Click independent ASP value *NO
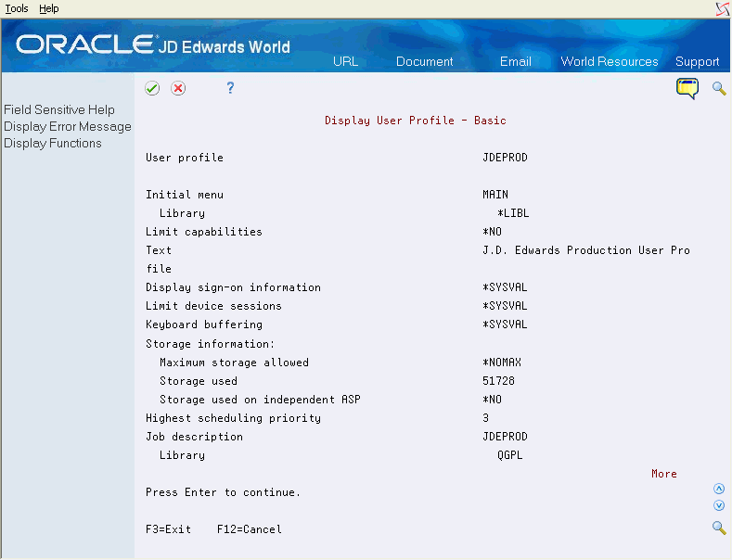The height and width of the screenshot is (560, 732). point(492,400)
